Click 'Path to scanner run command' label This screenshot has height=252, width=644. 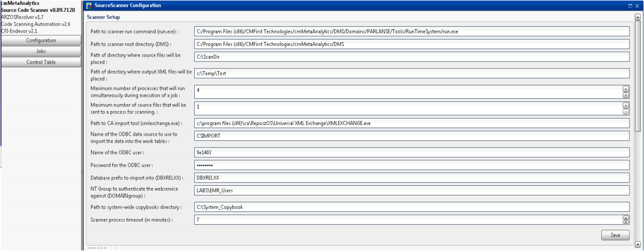click(x=134, y=32)
